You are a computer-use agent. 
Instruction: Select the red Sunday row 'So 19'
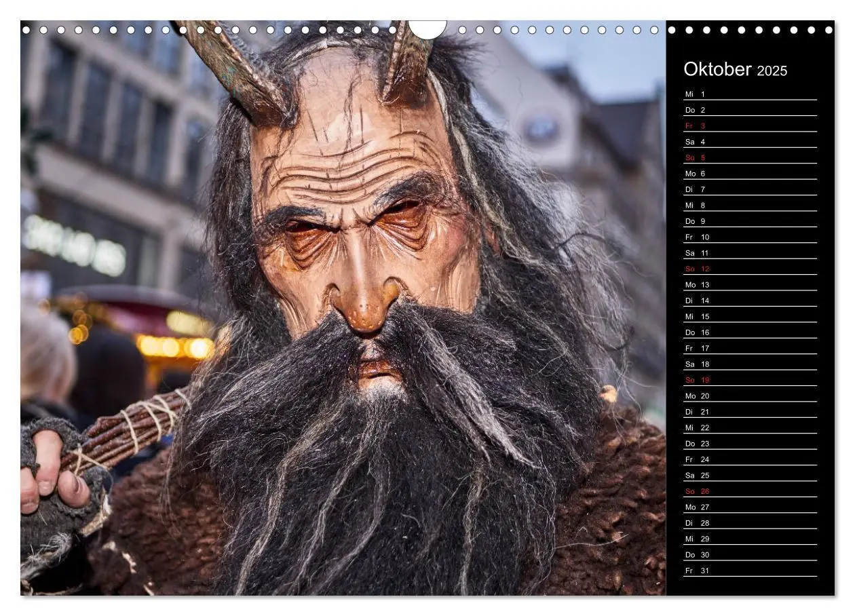pos(750,380)
